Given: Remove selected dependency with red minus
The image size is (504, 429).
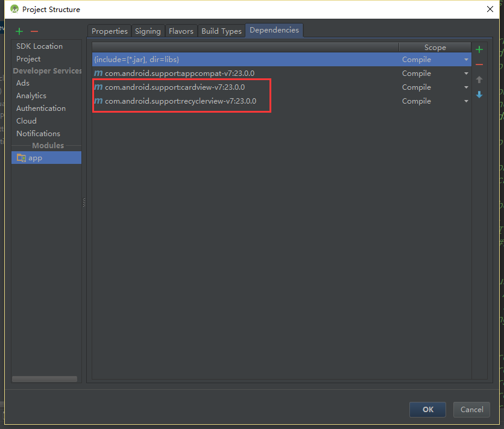Looking at the screenshot, I should coord(479,64).
